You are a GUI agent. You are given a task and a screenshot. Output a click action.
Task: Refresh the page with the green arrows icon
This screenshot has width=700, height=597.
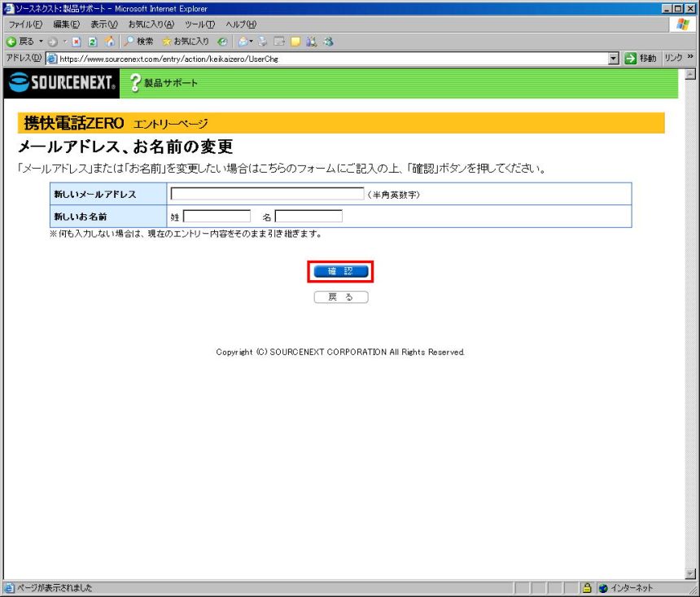pyautogui.click(x=93, y=42)
